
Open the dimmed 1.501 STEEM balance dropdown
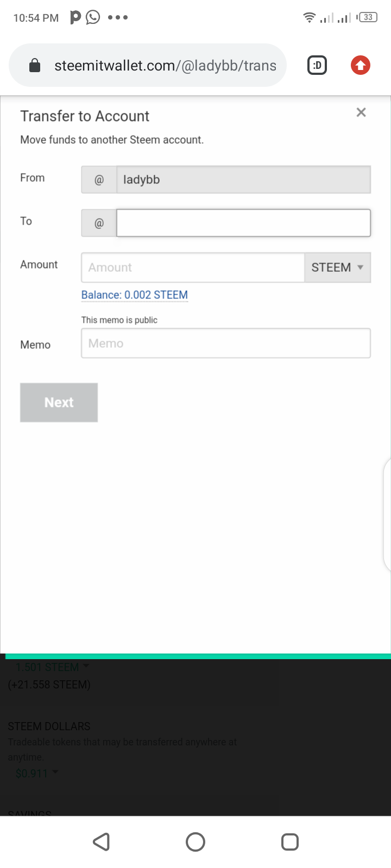pos(52,667)
